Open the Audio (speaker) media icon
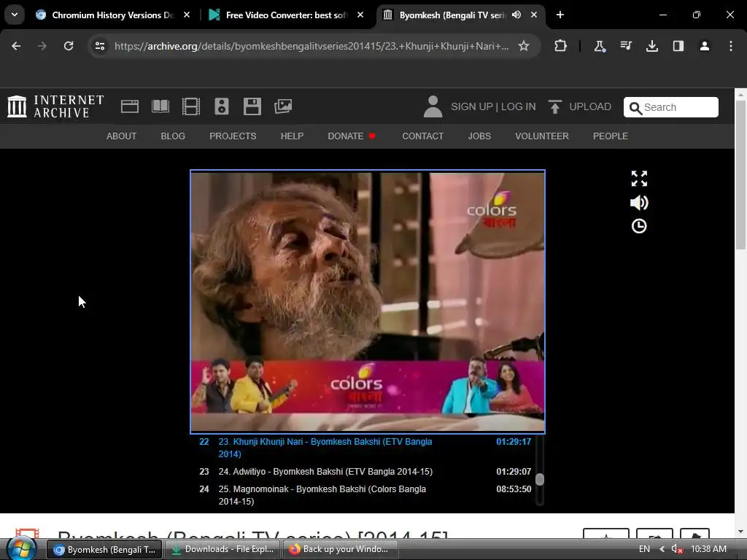 pyautogui.click(x=222, y=106)
